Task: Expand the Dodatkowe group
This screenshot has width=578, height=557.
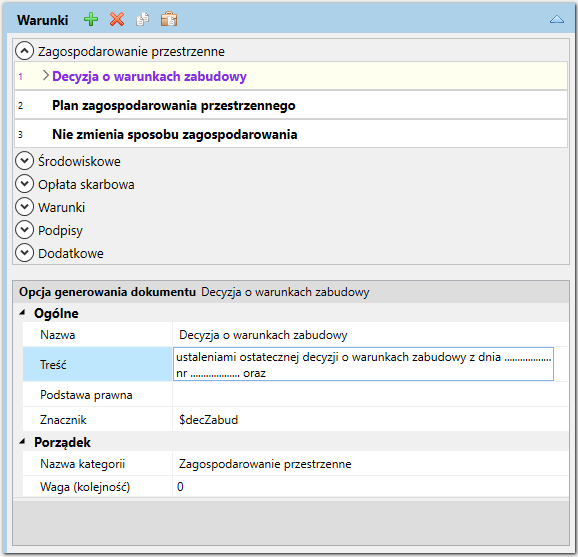Action: coord(24,253)
